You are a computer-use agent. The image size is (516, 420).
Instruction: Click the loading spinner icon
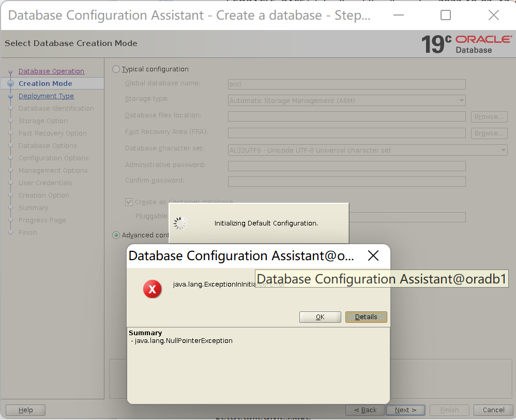tap(180, 223)
